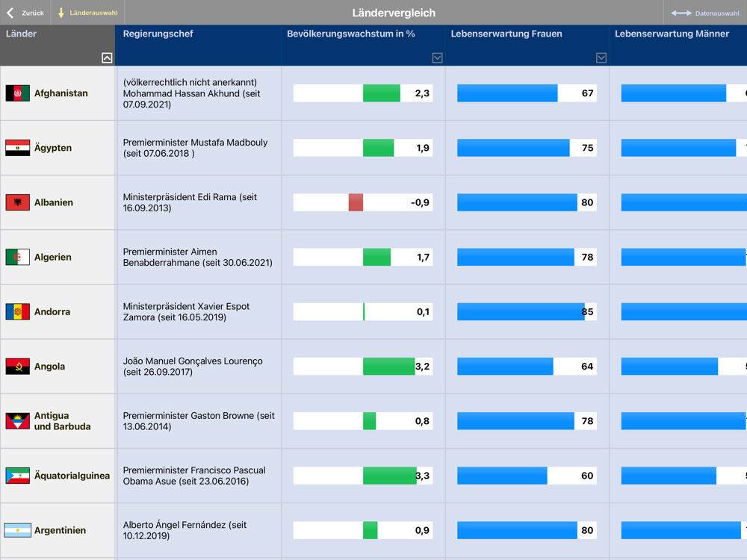Open the Ägypten country row
The height and width of the screenshot is (560, 747).
[373, 148]
